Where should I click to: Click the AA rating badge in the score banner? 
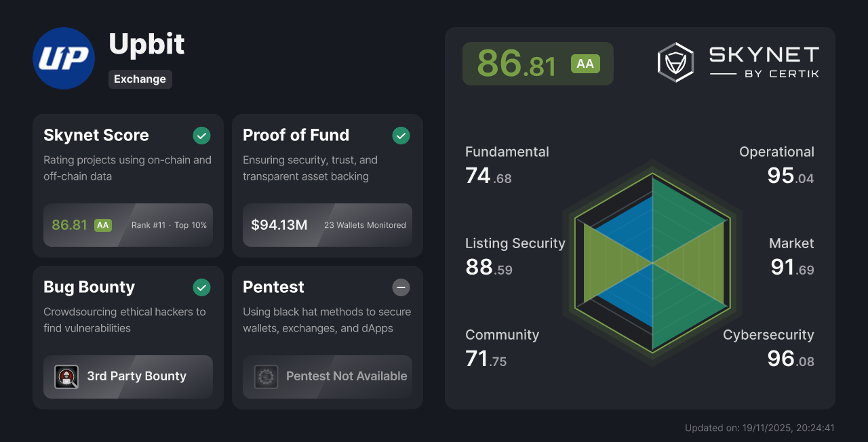coord(585,63)
